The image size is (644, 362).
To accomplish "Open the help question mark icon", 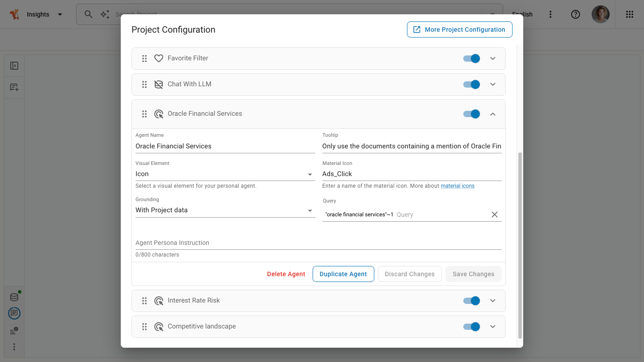I will 576,14.
